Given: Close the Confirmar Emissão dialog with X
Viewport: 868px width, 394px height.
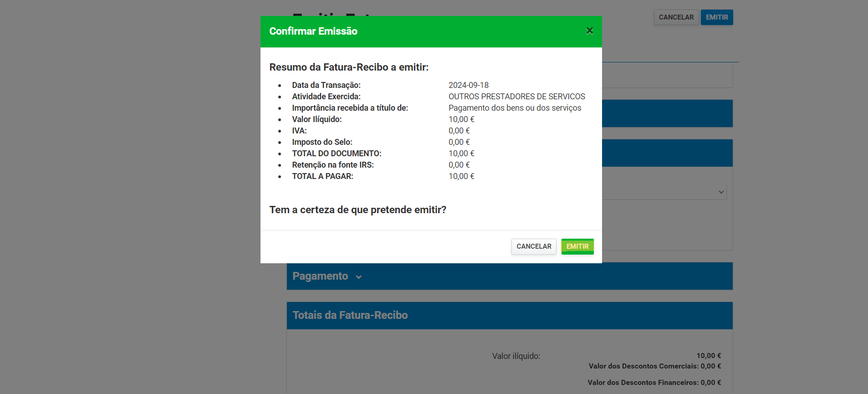Looking at the screenshot, I should pos(589,31).
